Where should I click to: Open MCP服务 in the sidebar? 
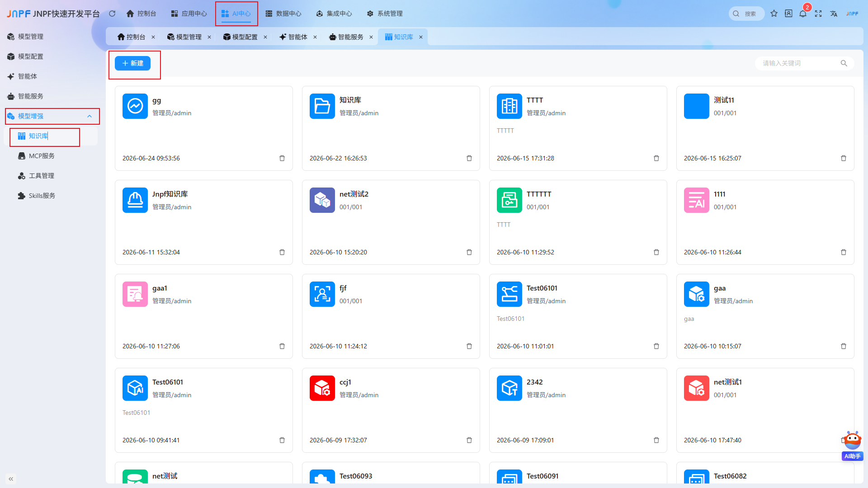pos(42,156)
